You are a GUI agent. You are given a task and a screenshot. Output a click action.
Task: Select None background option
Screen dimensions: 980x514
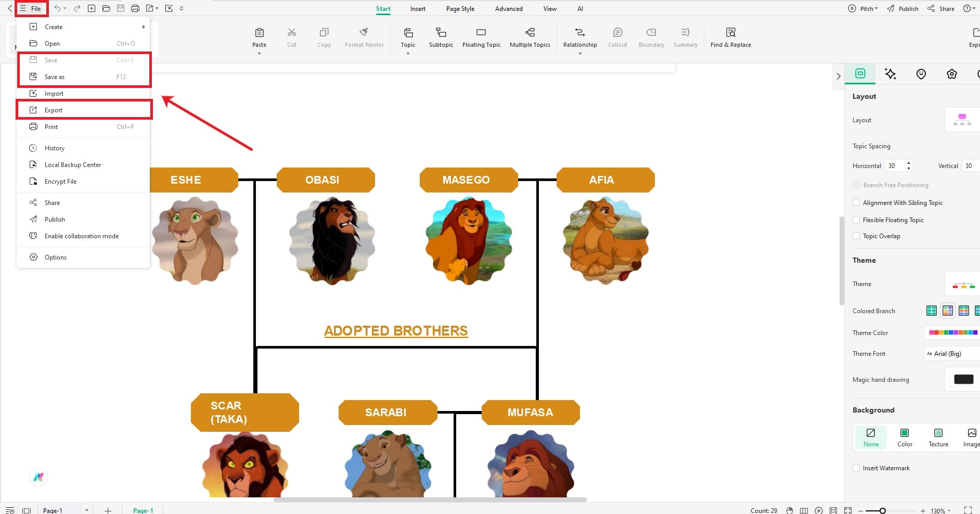point(871,438)
